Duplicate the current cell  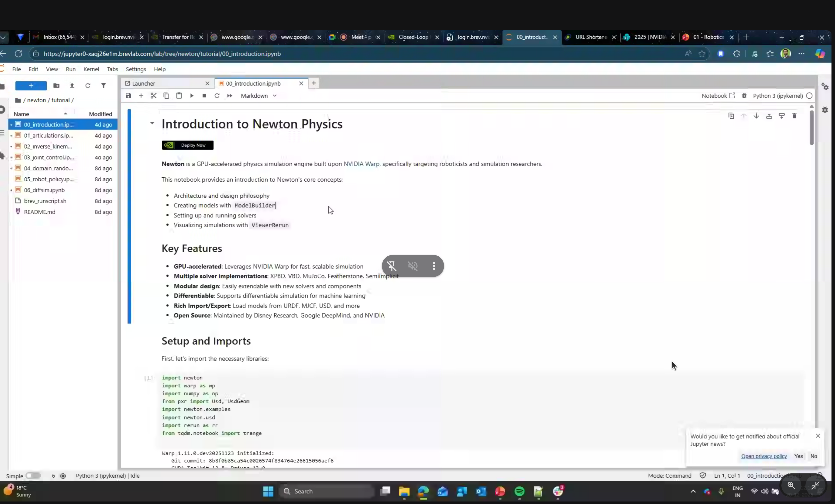point(731,116)
